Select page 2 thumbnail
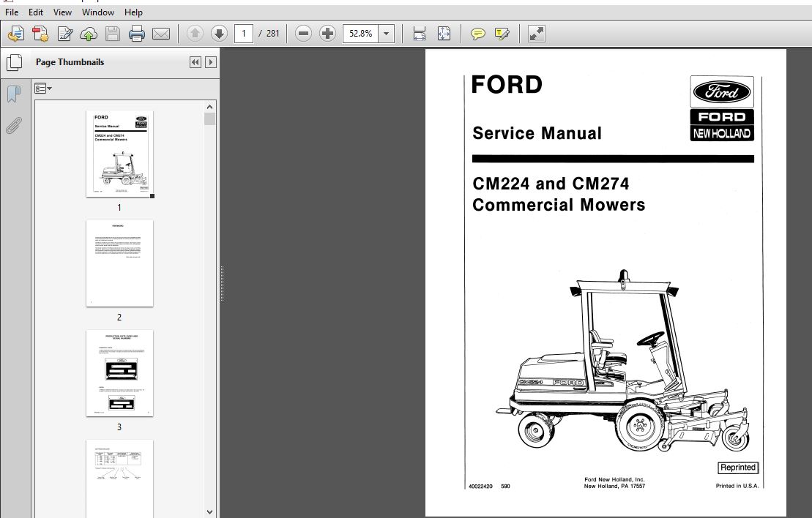812x518 pixels. (119, 263)
